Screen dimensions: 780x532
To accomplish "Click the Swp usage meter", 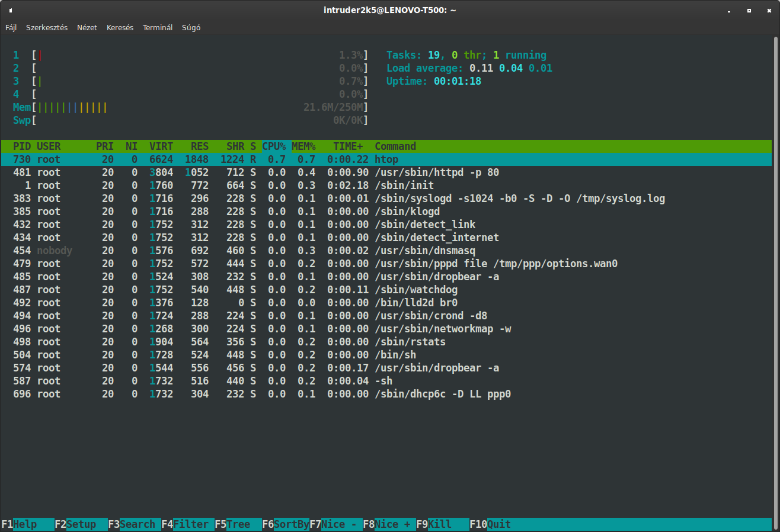I will coord(191,120).
